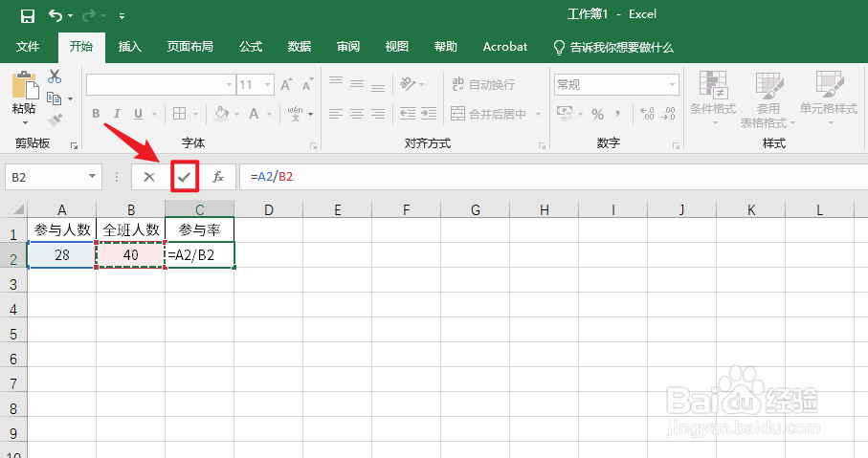Expand the 合并后居中 dropdown arrow
Viewport: 868px width, 458px height.
(538, 115)
